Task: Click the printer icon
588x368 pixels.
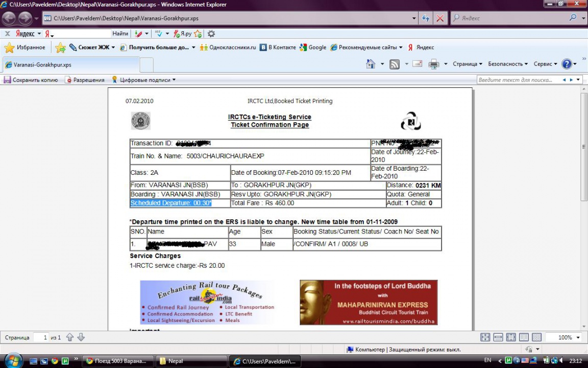Action: (433, 64)
